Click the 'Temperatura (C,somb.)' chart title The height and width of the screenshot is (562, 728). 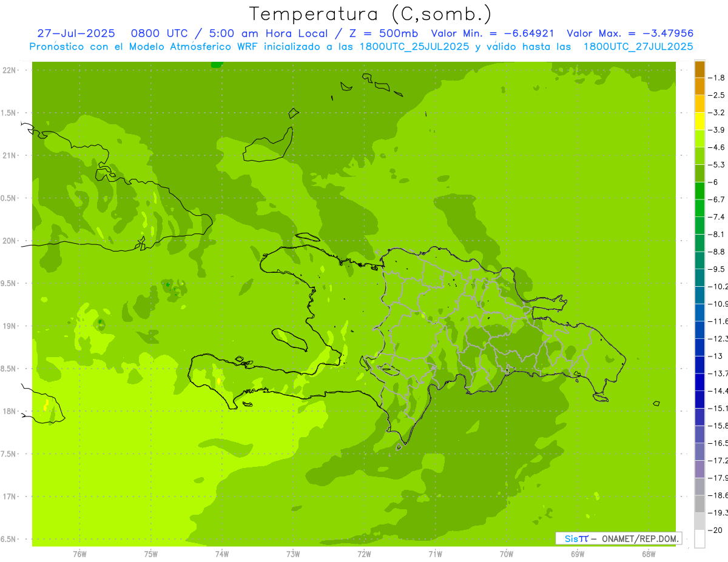(x=371, y=14)
